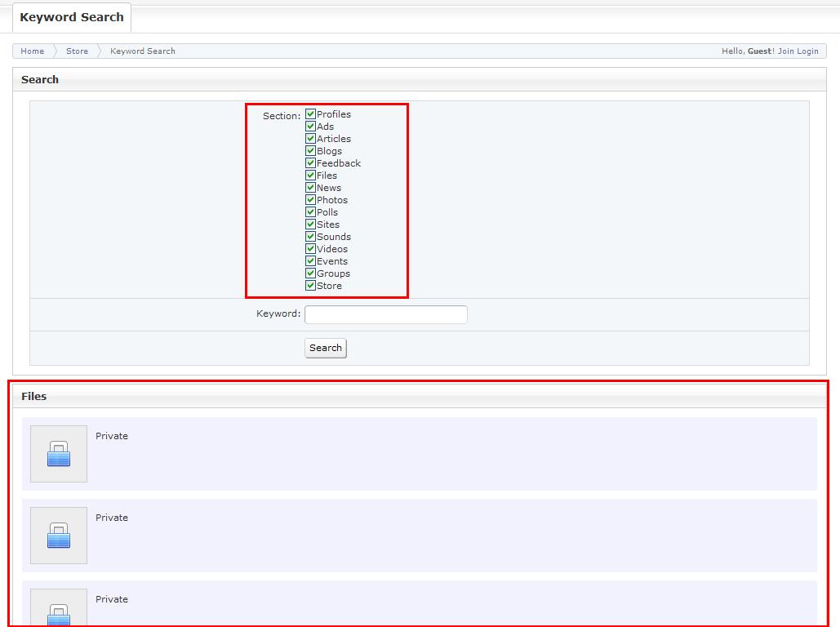Toggle the Groups checkbox

(x=310, y=273)
